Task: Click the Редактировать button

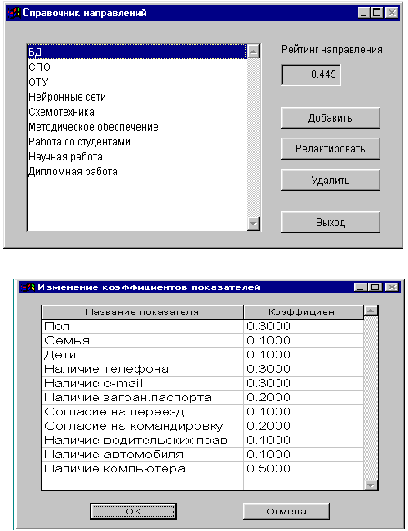Action: pyautogui.click(x=330, y=149)
